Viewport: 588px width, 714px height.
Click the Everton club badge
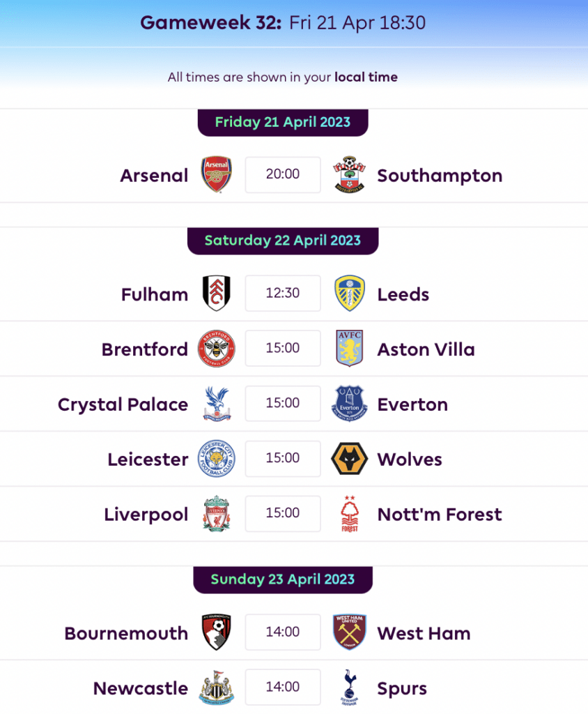[349, 404]
